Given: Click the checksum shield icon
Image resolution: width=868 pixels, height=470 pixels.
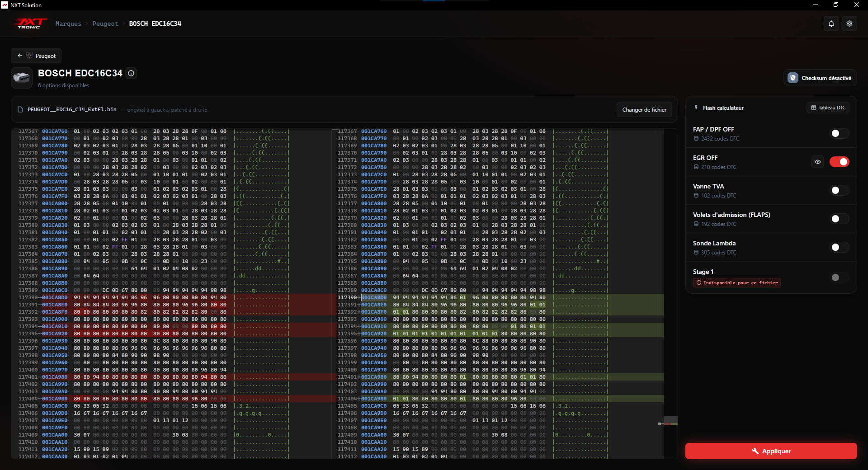Looking at the screenshot, I should pyautogui.click(x=793, y=78).
